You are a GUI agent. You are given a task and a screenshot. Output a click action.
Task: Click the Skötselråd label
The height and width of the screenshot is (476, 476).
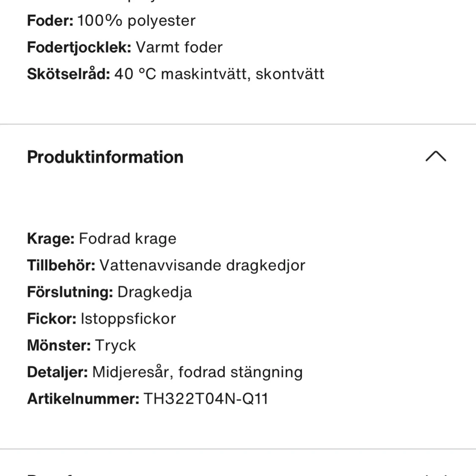coord(69,74)
